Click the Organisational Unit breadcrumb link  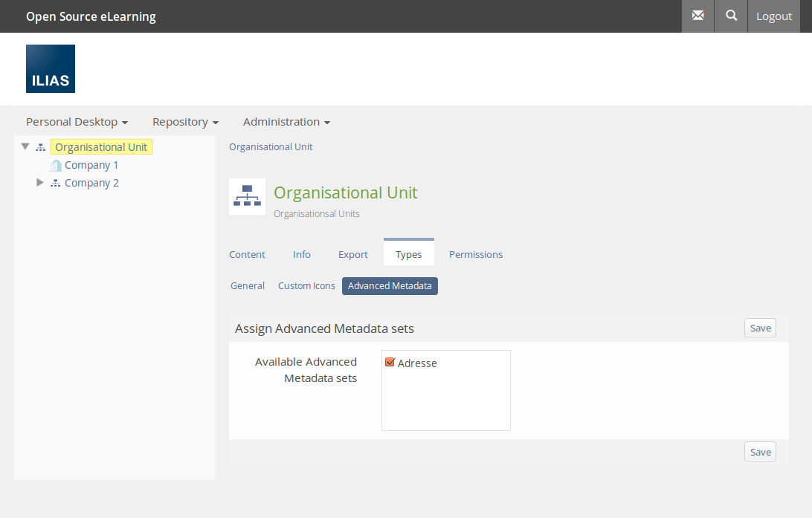tap(271, 147)
